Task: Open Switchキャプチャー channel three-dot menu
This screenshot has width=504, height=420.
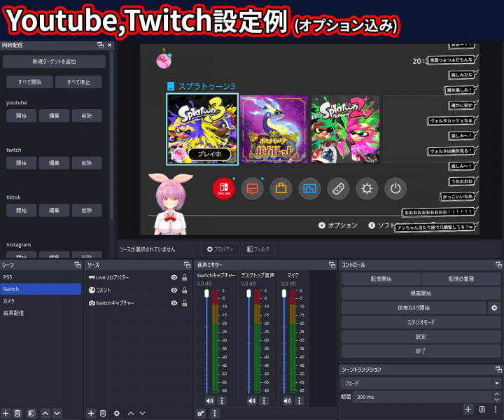Action: coord(222,400)
